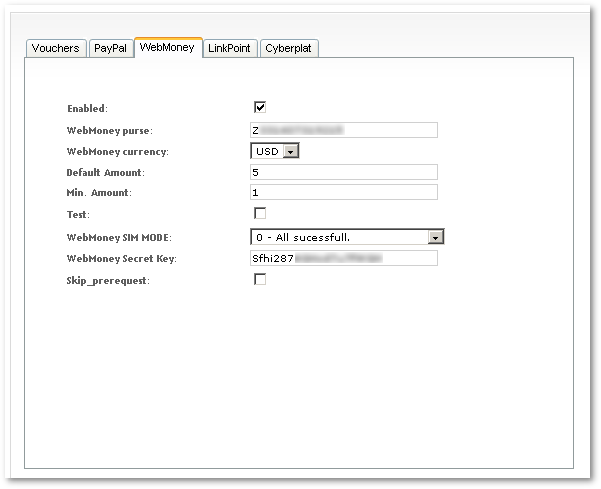Open the Cyberplat tab
601x489 pixels.
289,48
